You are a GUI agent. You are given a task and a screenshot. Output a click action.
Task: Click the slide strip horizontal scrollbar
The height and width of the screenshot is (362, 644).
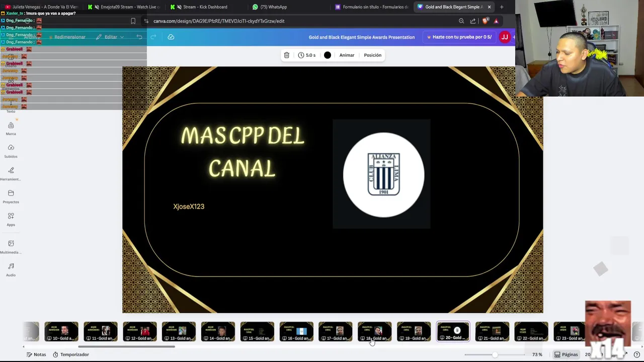coord(127,346)
